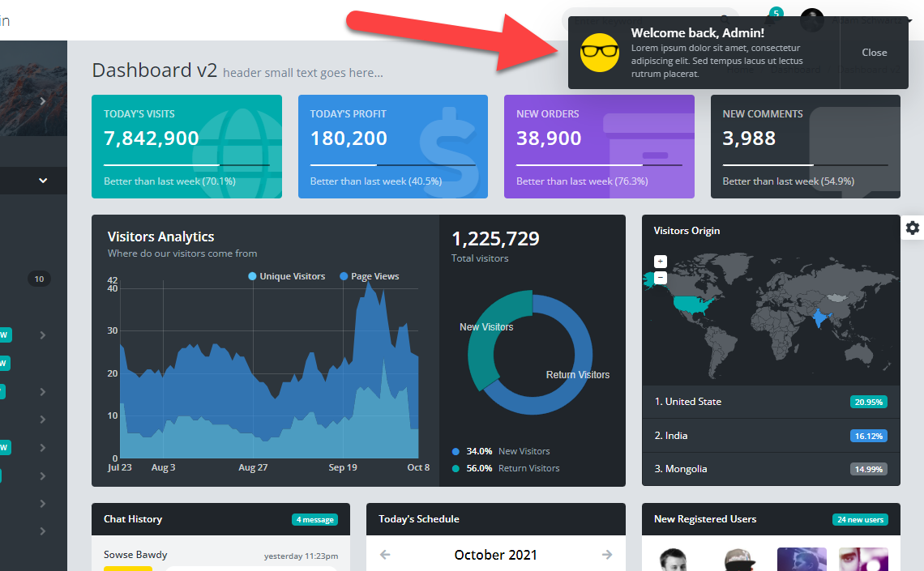This screenshot has height=571, width=924.
Task: Toggle Page Views series in chart legend
Action: (370, 276)
